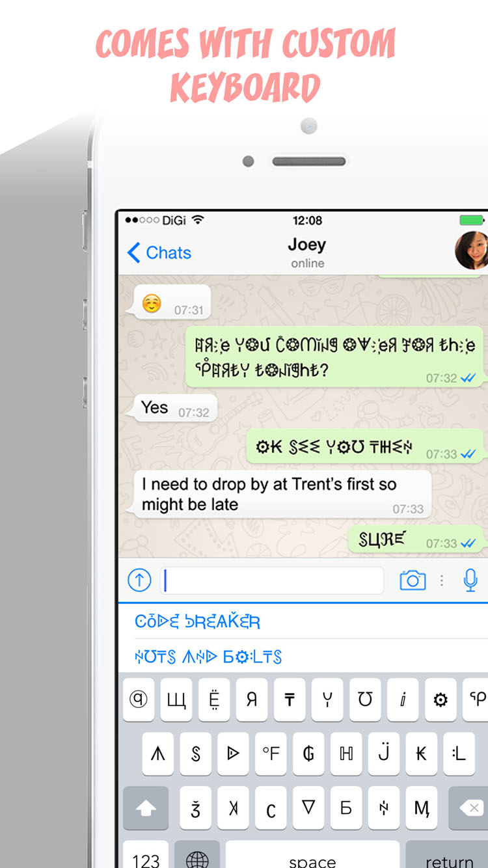Tap the gear-shaped O key

[441, 699]
